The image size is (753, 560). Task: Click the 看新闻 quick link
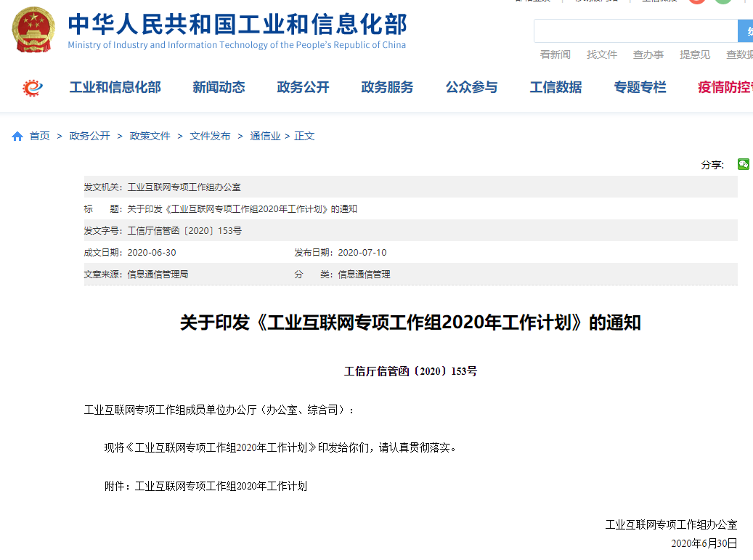point(555,54)
